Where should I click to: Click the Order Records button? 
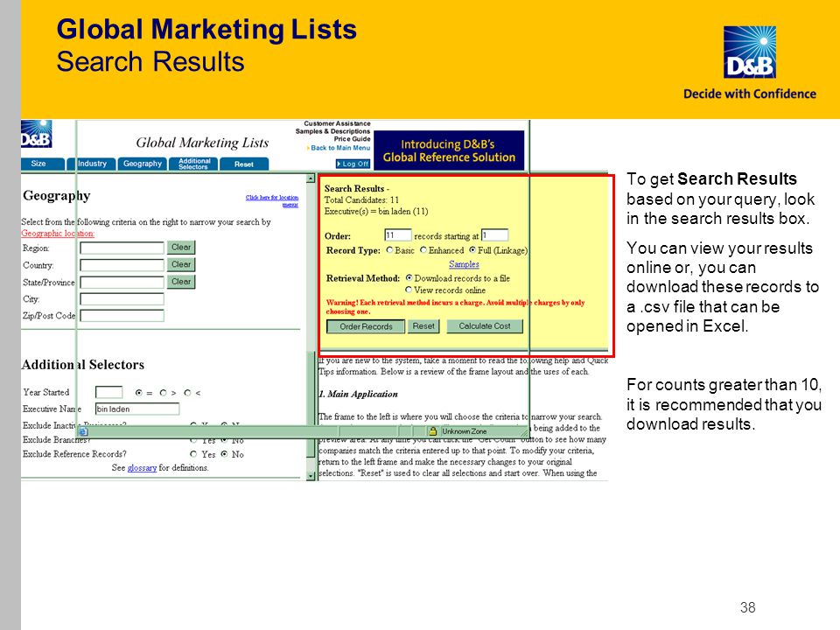(x=366, y=326)
